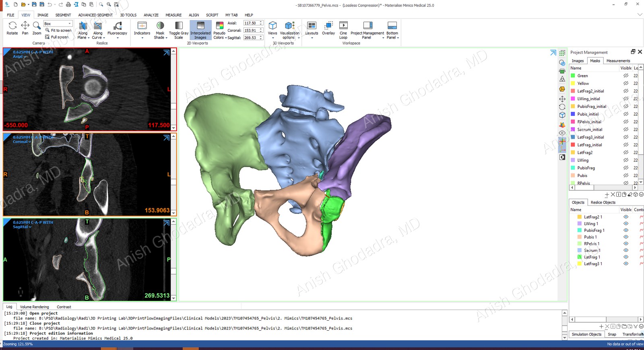Click Fit to screen
The width and height of the screenshot is (644, 350).
58,30
